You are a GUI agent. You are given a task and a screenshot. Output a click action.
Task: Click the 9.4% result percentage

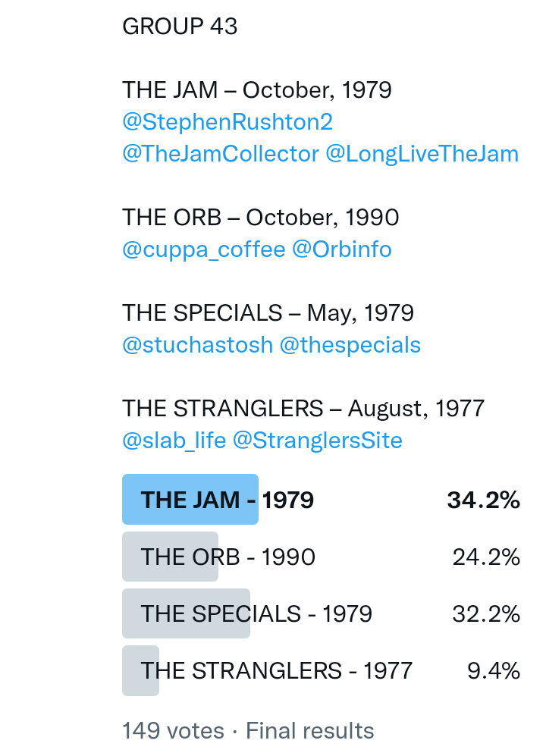[493, 671]
